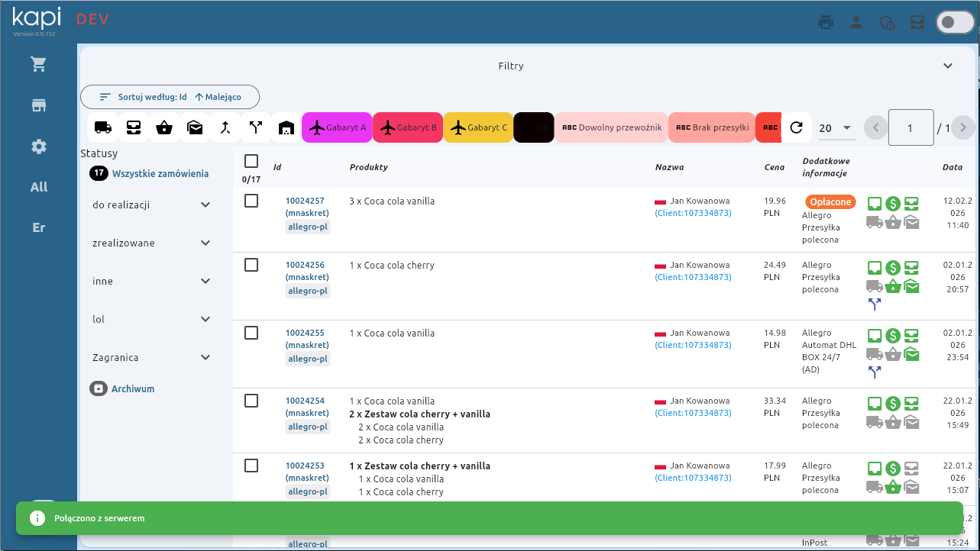This screenshot has width=980, height=551.
Task: Open the settings gear in sidebar
Action: pos(39,147)
